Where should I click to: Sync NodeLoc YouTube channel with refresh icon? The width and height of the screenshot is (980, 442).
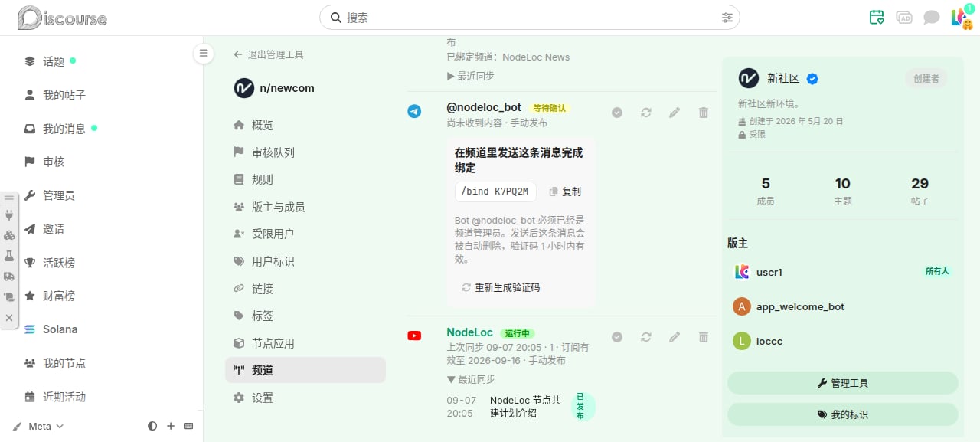click(646, 337)
